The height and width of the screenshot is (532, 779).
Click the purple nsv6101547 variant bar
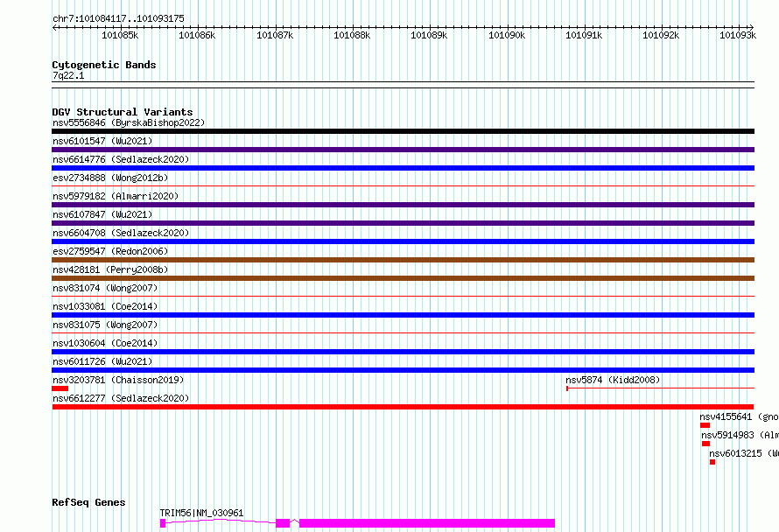tap(403, 150)
